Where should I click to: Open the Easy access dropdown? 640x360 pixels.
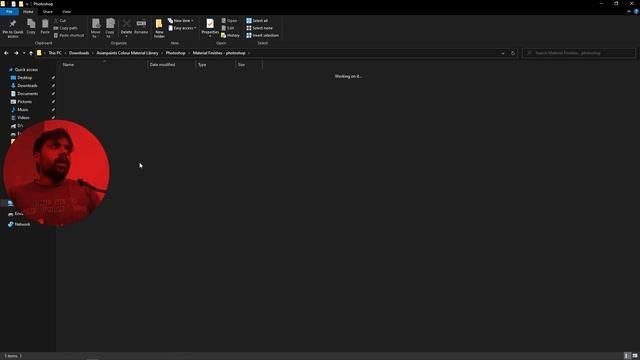point(182,28)
